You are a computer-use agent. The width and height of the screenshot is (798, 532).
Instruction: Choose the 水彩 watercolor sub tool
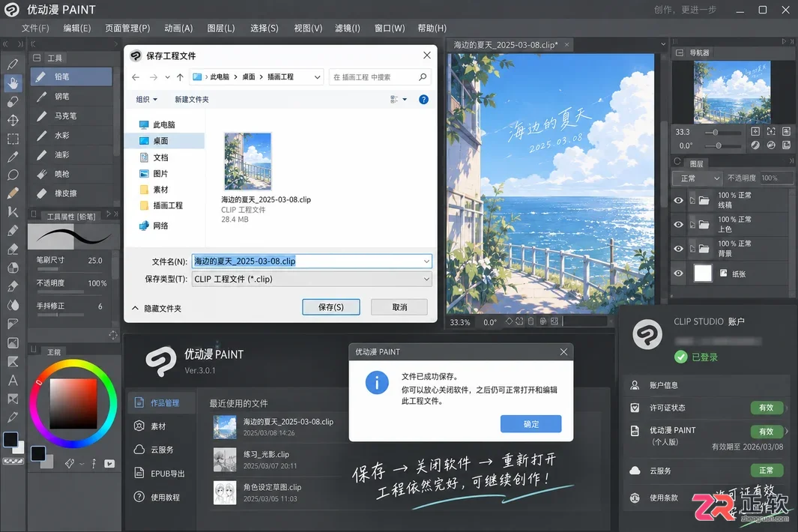pyautogui.click(x=71, y=135)
